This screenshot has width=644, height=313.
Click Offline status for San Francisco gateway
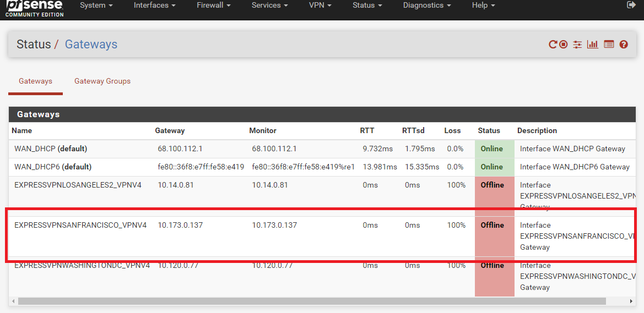click(x=492, y=225)
